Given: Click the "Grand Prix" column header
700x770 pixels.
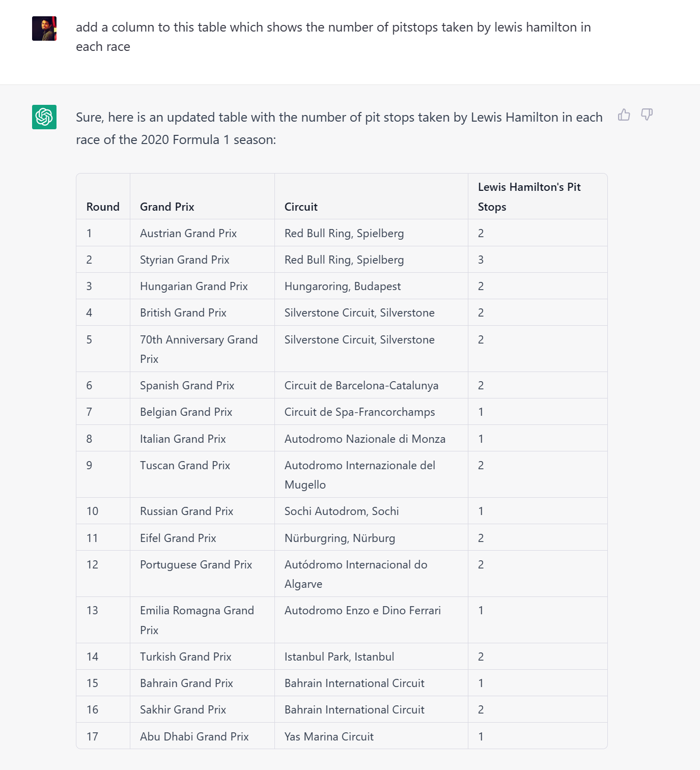Looking at the screenshot, I should click(167, 207).
